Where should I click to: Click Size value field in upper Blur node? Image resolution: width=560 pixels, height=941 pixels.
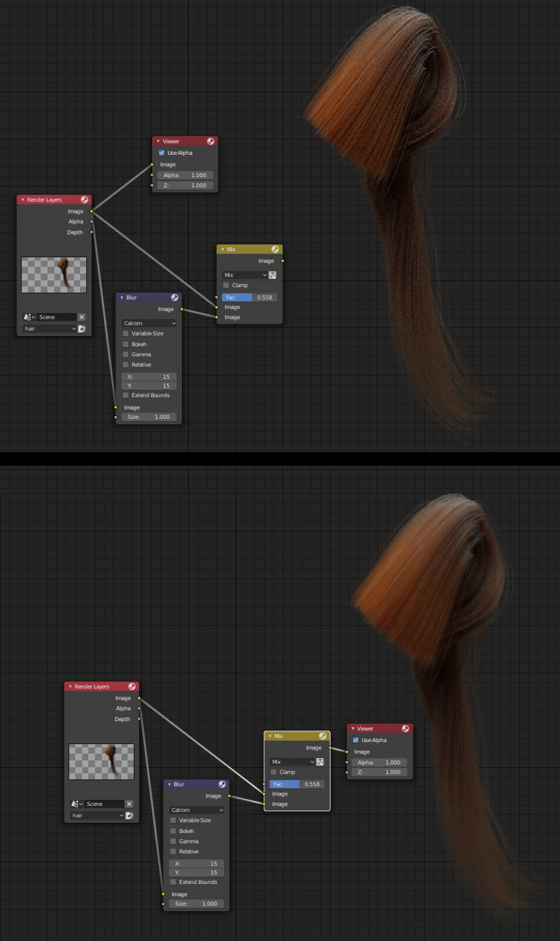pos(149,417)
